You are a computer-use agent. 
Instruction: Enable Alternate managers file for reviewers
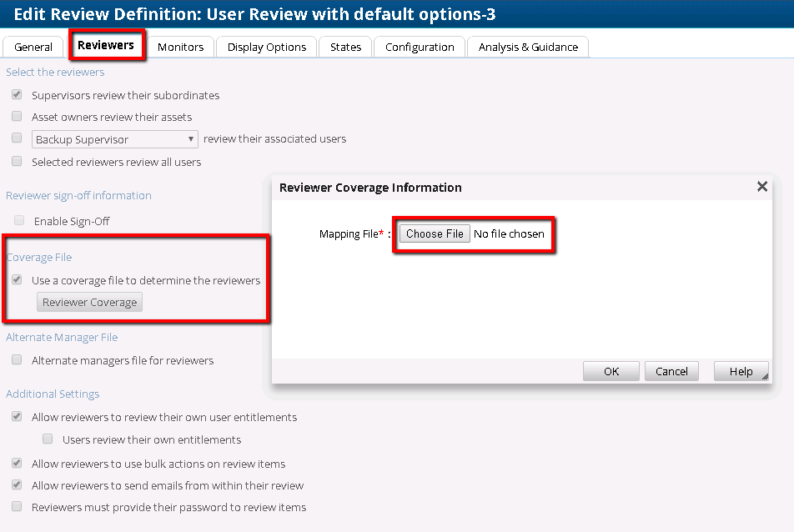(x=17, y=360)
